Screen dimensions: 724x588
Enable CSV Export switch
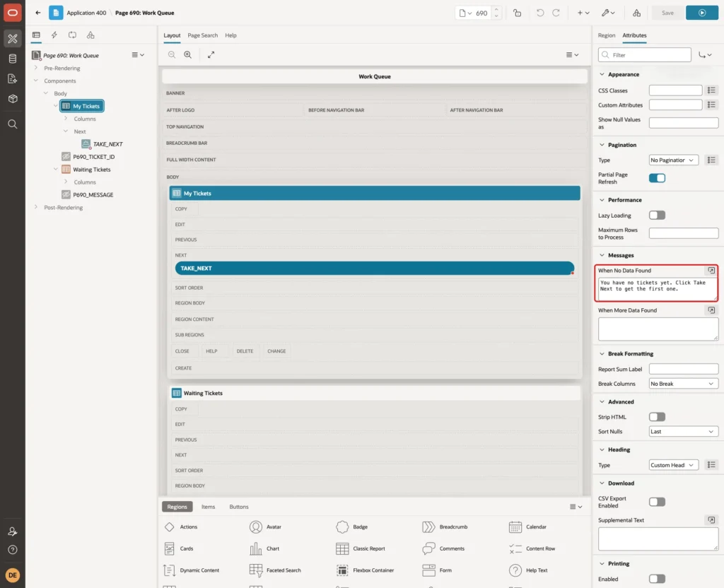click(x=657, y=502)
